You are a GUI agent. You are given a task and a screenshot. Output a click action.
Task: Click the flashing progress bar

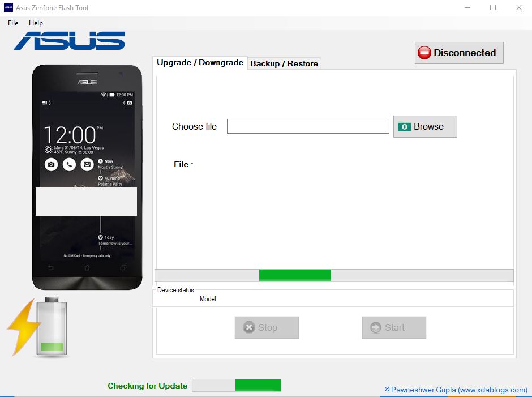click(334, 275)
